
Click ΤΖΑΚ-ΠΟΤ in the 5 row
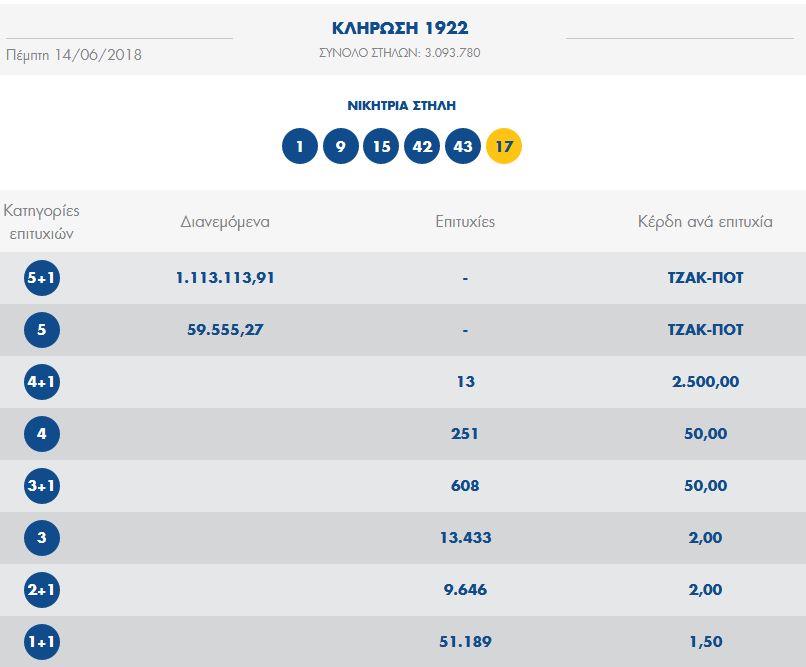[705, 330]
